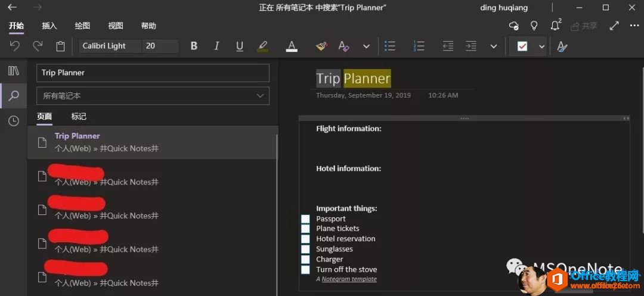
Task: Click the bulleted list icon
Action: 389,46
